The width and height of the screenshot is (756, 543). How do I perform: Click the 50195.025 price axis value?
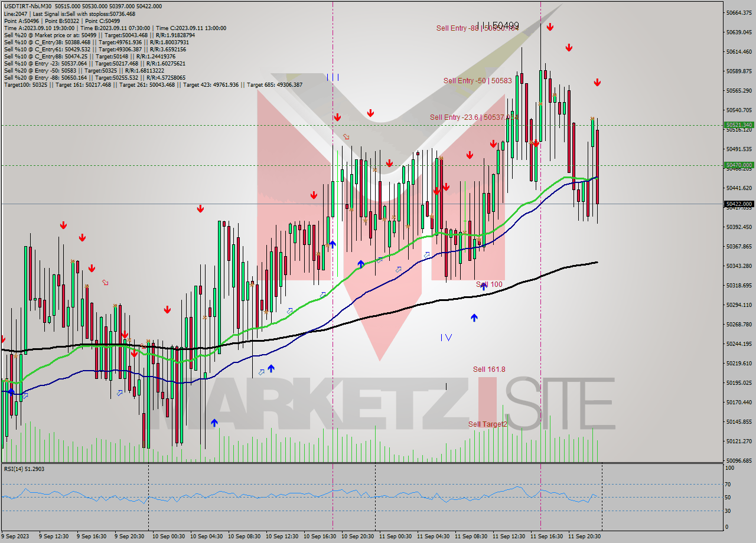[x=739, y=382]
